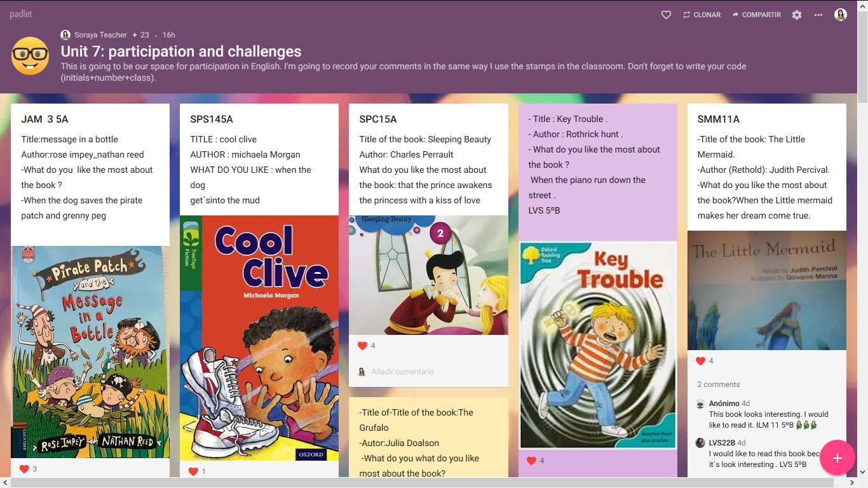Image resolution: width=868 pixels, height=488 pixels.
Task: Open Soraya Teacher's profile link
Action: 100,35
